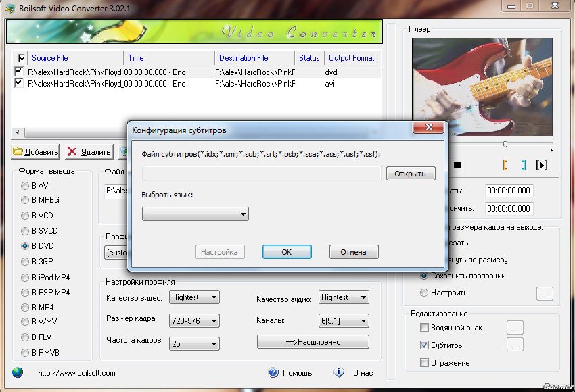Click the Destination File column header
This screenshot has height=392, width=575.
[x=254, y=58]
